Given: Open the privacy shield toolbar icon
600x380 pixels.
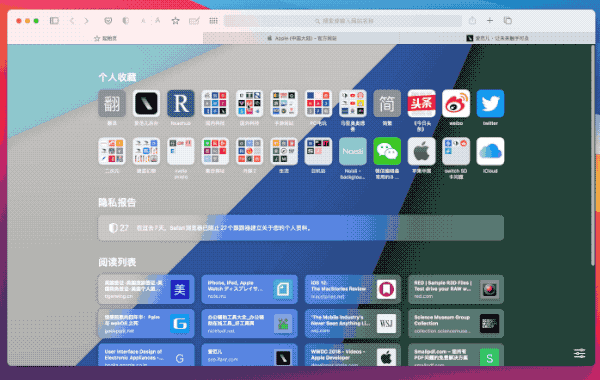Looking at the screenshot, I should tap(126, 21).
